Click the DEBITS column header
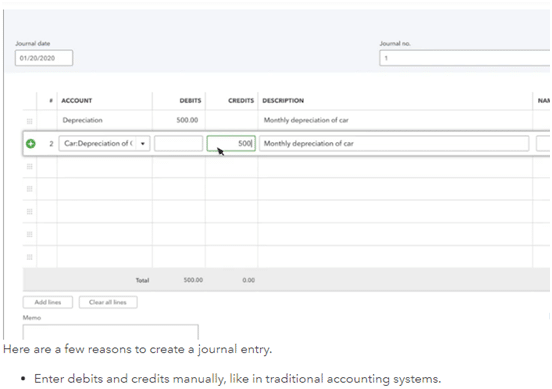Viewport: 552px width, 389px height. click(x=190, y=101)
